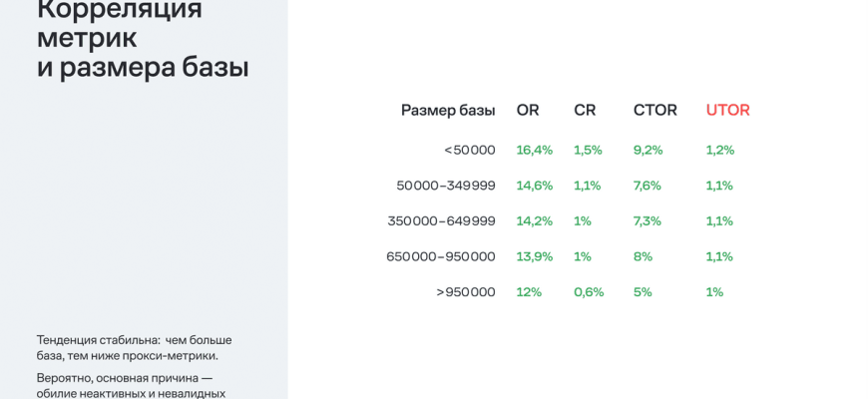Select the "650 000–950 000" row label
The image size is (868, 399).
pos(441,256)
